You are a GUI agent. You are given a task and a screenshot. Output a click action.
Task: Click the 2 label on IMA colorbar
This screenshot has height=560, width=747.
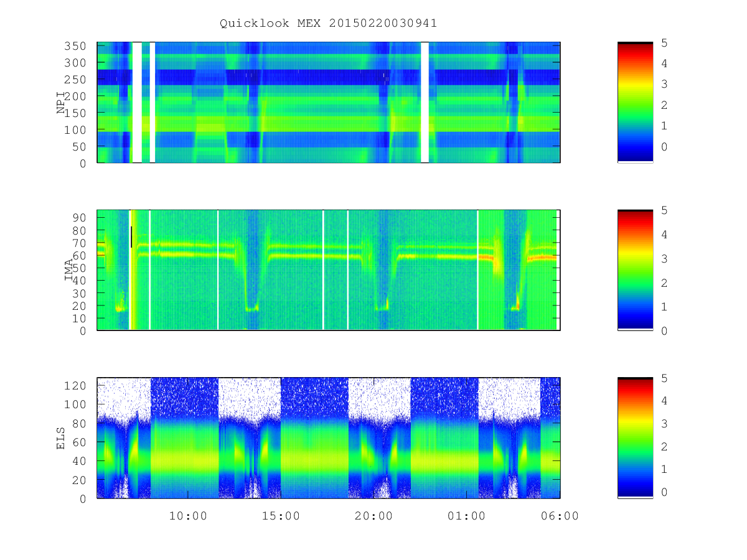665,282
